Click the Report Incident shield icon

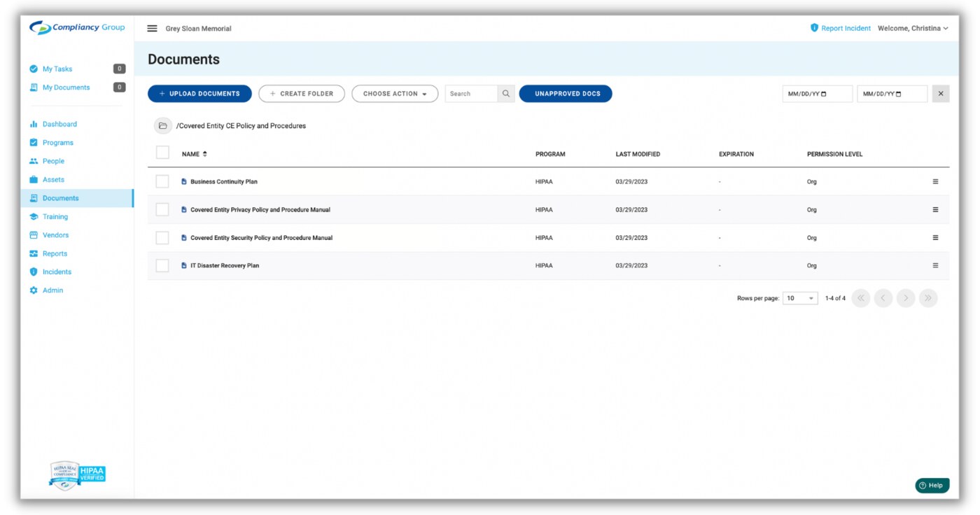[x=814, y=28]
